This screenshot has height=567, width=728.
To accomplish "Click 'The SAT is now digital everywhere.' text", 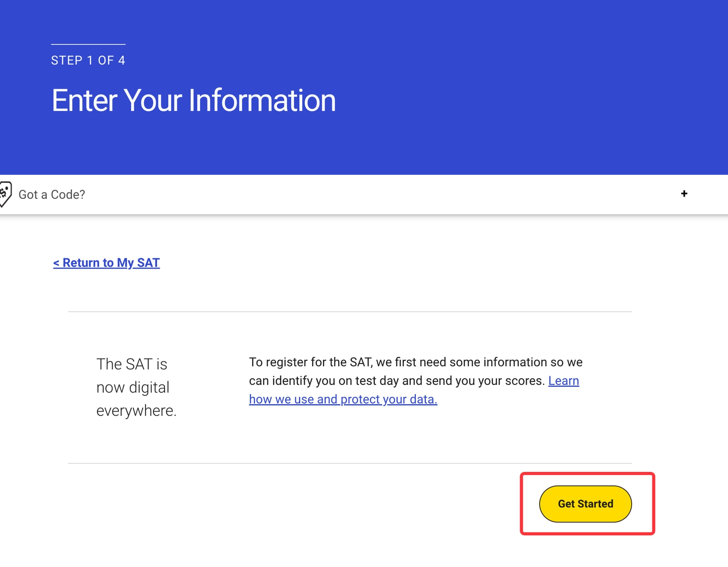I will coord(136,387).
